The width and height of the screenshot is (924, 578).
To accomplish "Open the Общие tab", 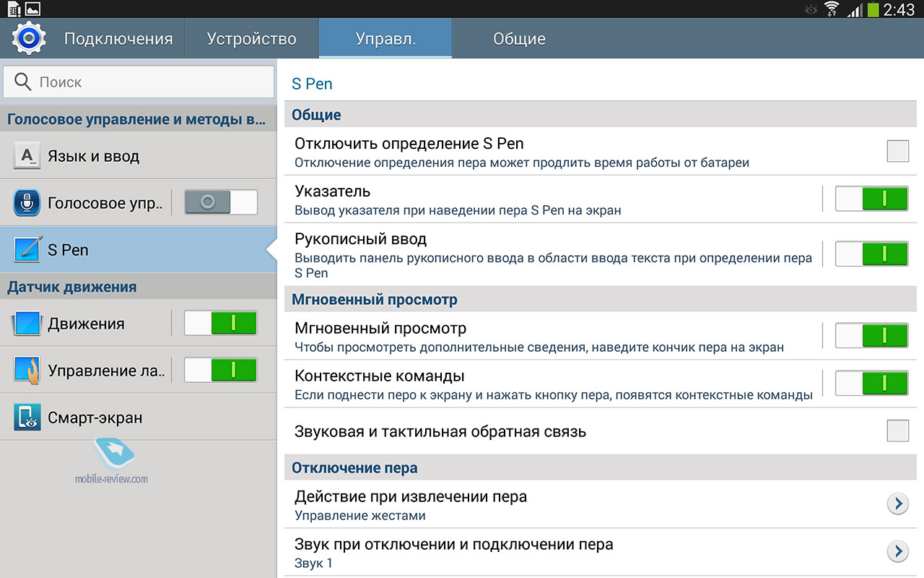I will coord(519,38).
